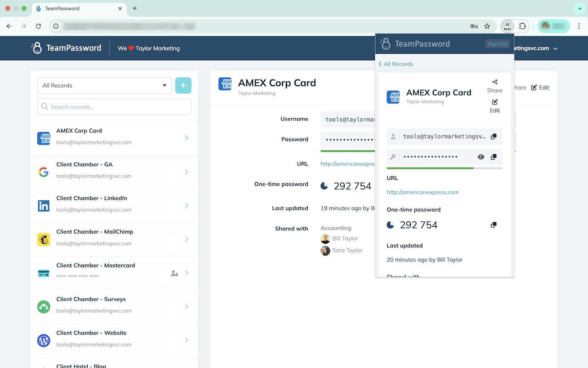588x368 pixels.
Task: Click the TeamPassword extension toolbar icon
Action: 508,26
